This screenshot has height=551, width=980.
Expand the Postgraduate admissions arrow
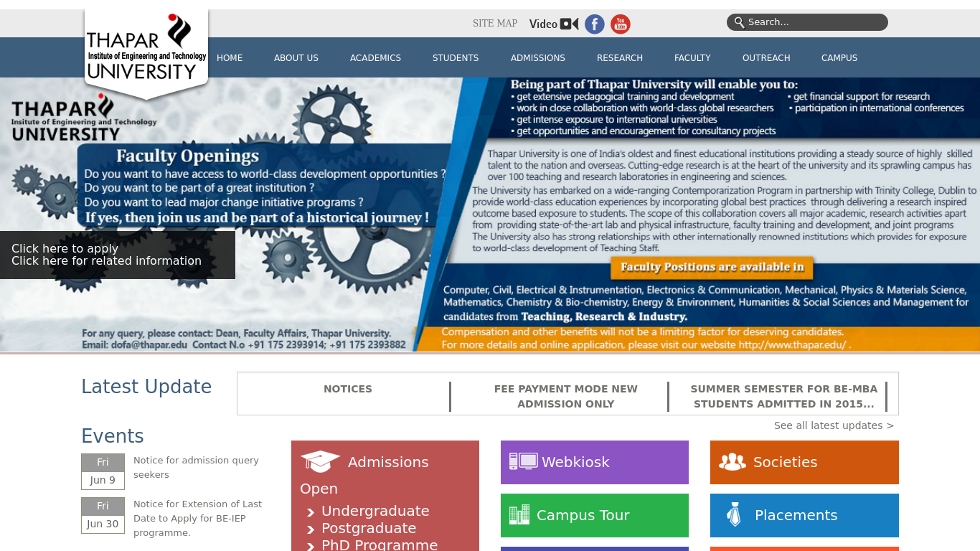point(311,529)
